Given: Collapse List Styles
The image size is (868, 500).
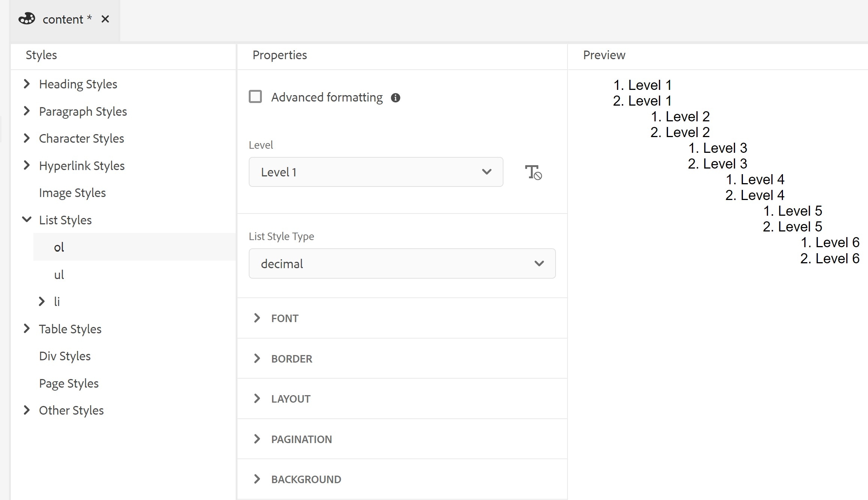Looking at the screenshot, I should click(x=26, y=219).
